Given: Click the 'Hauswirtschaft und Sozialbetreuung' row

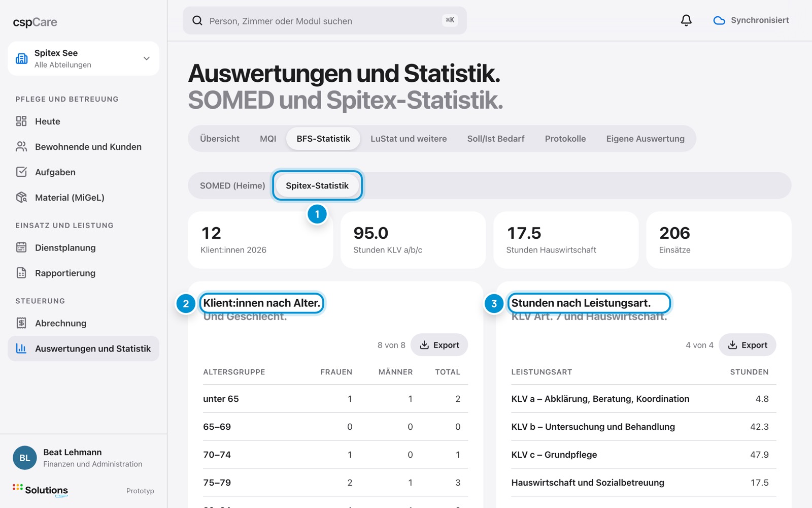Looking at the screenshot, I should click(x=644, y=483).
